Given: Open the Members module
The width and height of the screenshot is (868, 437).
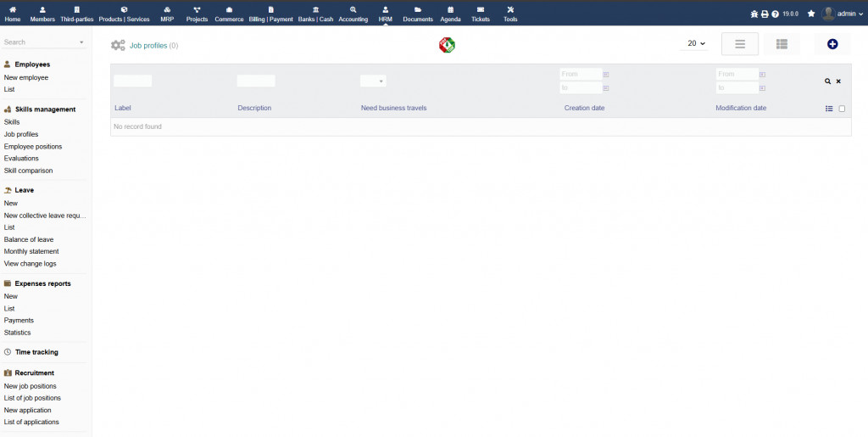Looking at the screenshot, I should tap(42, 14).
